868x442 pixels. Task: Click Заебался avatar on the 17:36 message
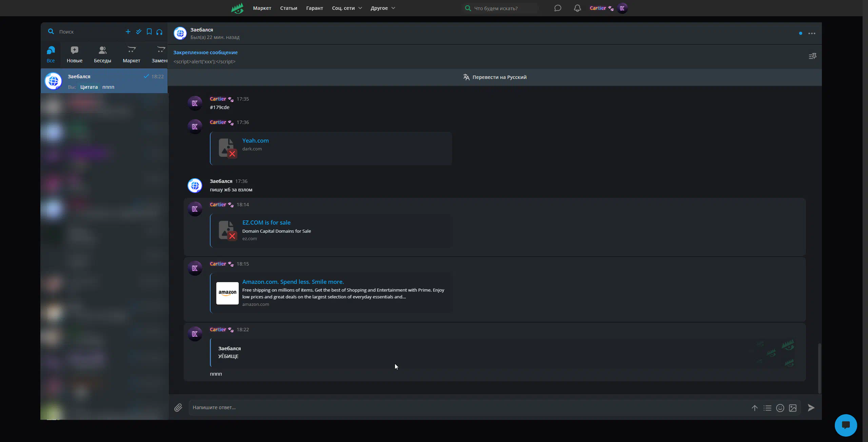[195, 186]
